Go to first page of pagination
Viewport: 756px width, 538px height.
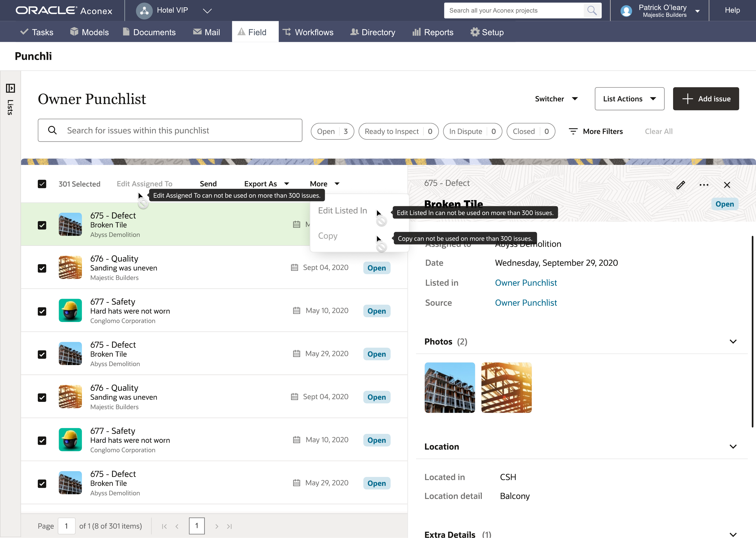click(x=164, y=526)
